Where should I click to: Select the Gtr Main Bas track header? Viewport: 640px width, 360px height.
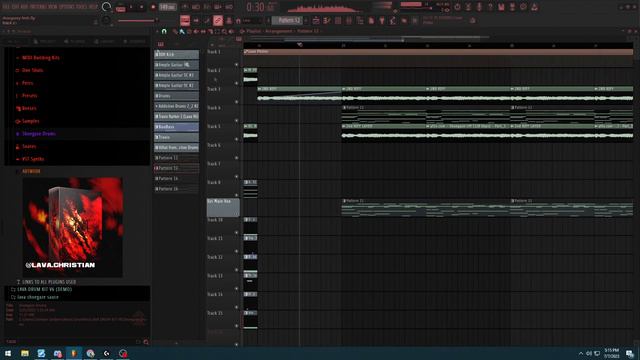pyautogui.click(x=223, y=207)
